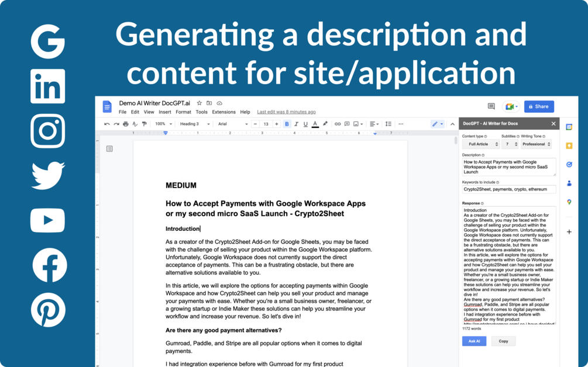
Task: Click inside the Response text area
Action: point(509,265)
